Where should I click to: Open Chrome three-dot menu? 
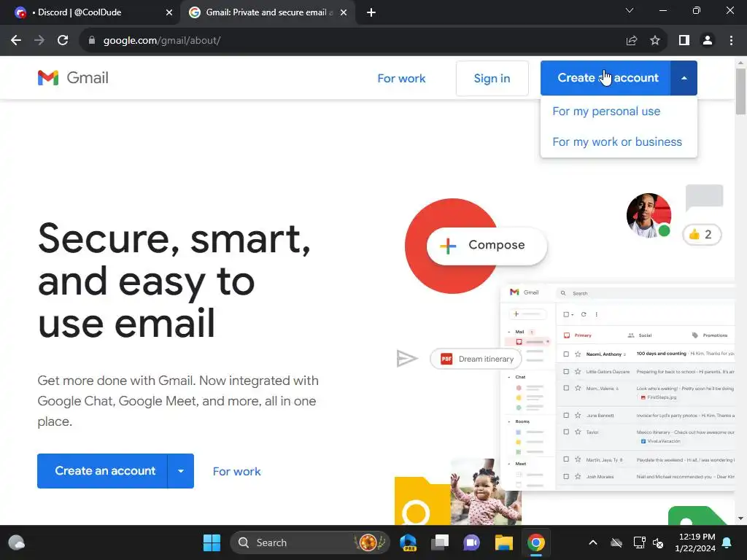[731, 41]
